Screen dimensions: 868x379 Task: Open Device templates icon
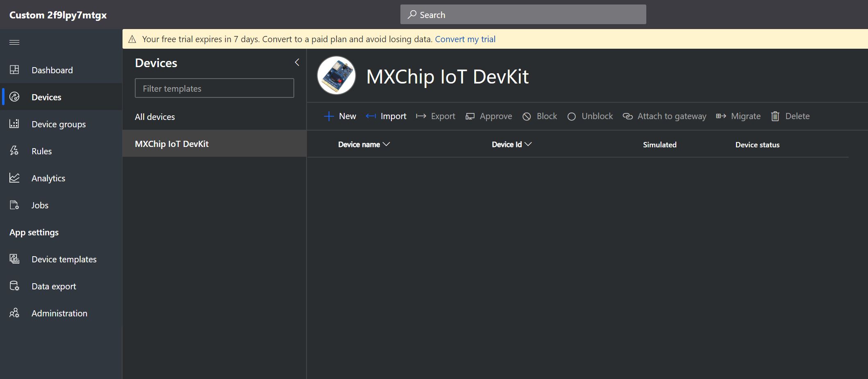tap(14, 259)
